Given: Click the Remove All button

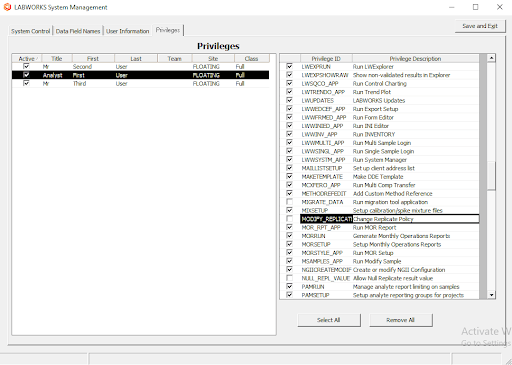Looking at the screenshot, I should (x=401, y=320).
